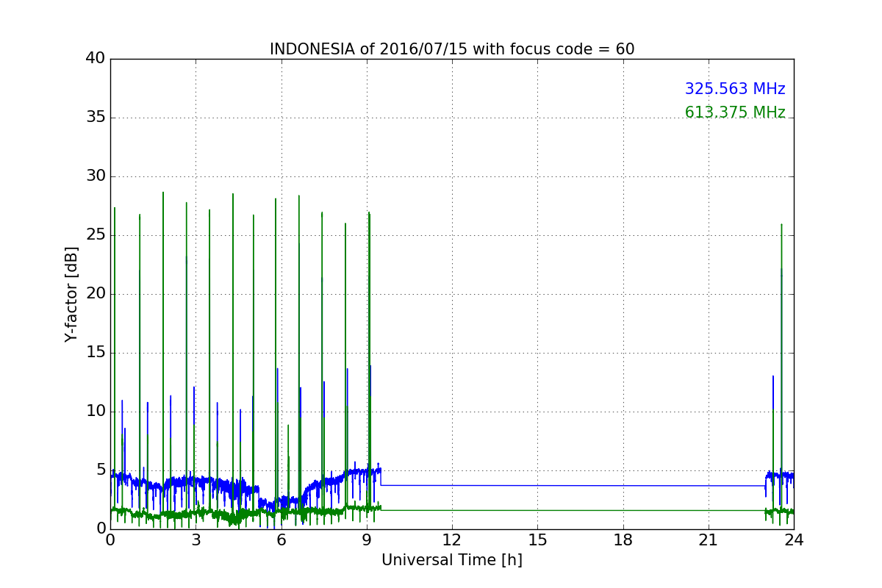Click the flat green line at hour 18

tap(623, 510)
